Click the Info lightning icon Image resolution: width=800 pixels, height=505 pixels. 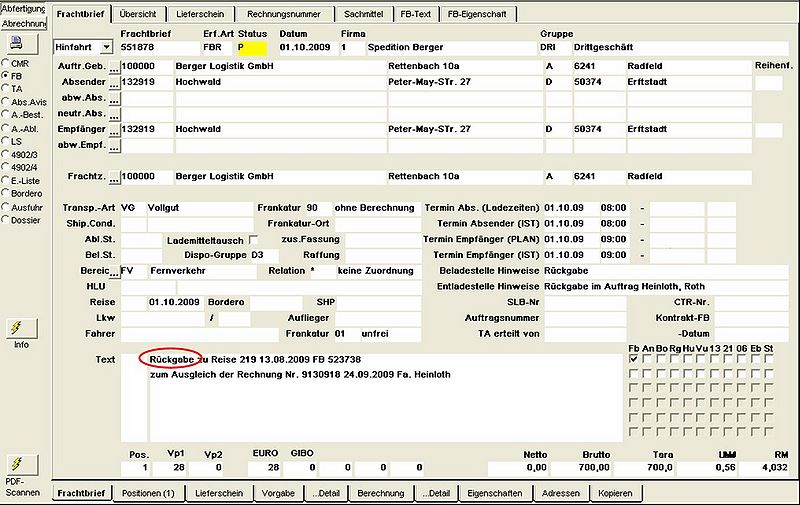point(22,328)
